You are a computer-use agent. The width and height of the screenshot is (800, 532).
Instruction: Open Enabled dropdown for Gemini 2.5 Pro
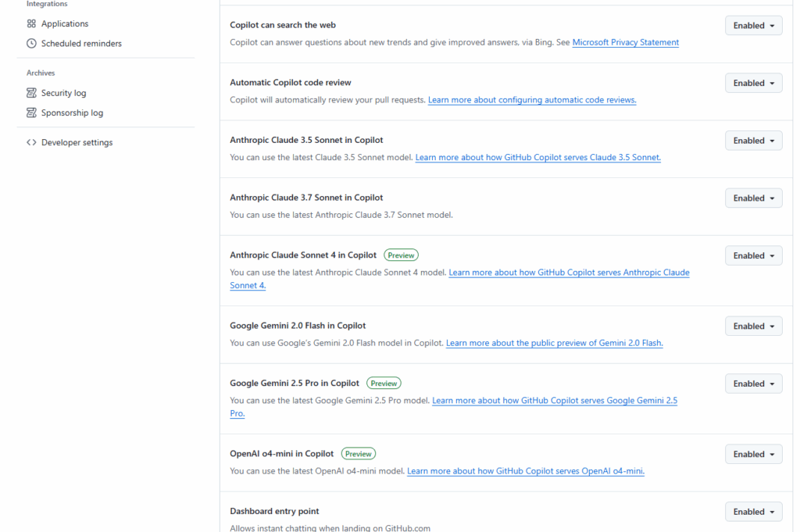(x=754, y=384)
